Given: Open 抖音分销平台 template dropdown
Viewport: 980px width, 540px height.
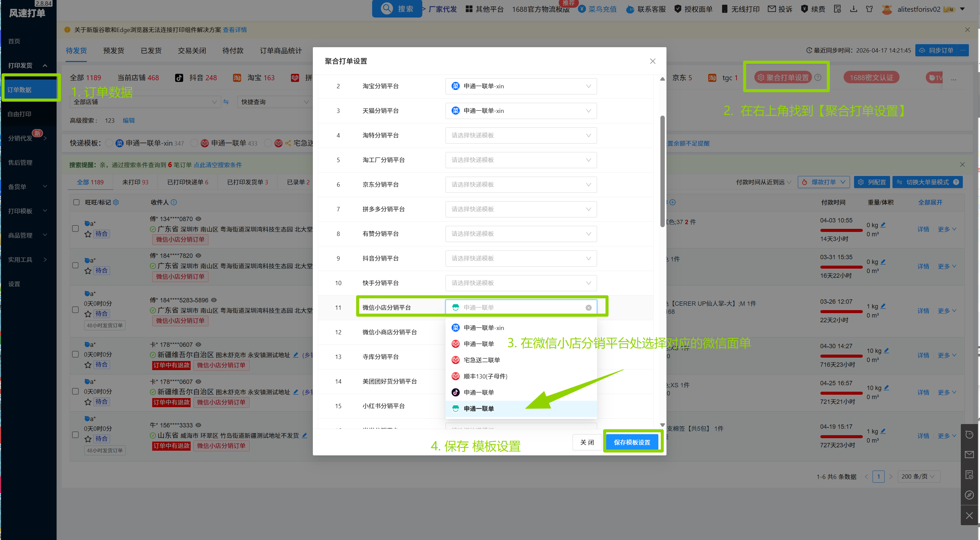Looking at the screenshot, I should coord(521,259).
